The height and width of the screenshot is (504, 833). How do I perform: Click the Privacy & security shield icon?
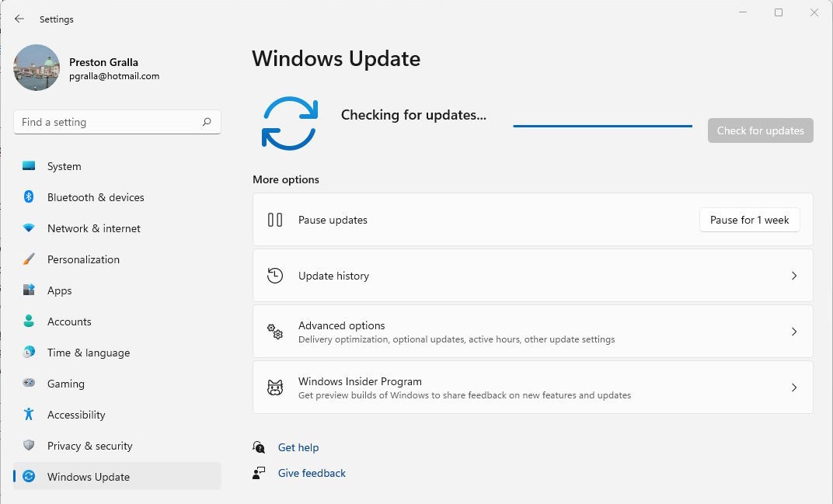(x=29, y=445)
